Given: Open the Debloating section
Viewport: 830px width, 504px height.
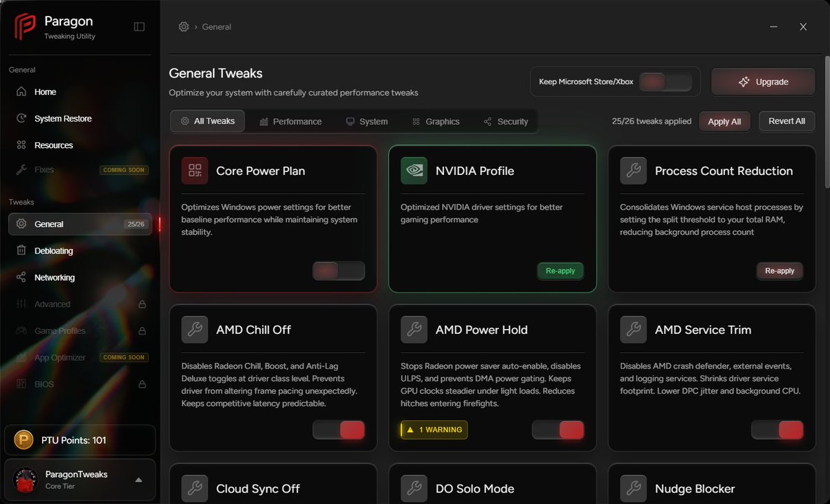Looking at the screenshot, I should pos(80,250).
